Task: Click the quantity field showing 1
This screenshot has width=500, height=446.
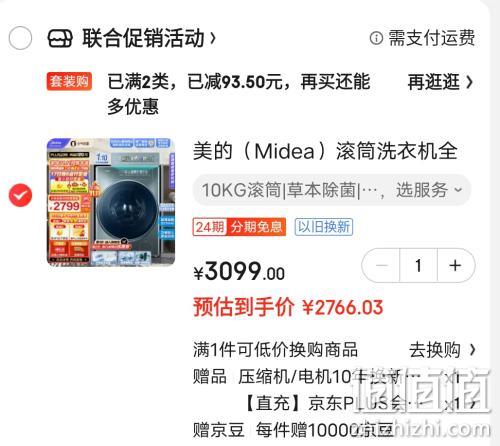Action: click(x=418, y=266)
